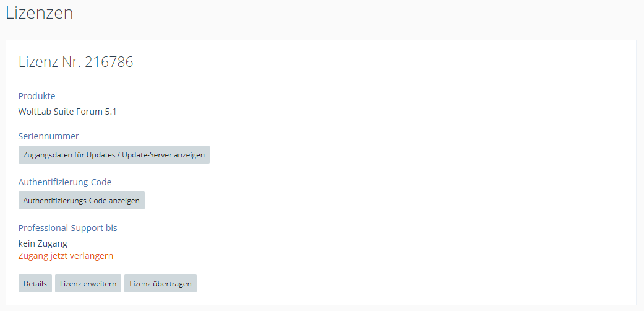Click the "Authentifizierung-Code" label

click(x=65, y=182)
